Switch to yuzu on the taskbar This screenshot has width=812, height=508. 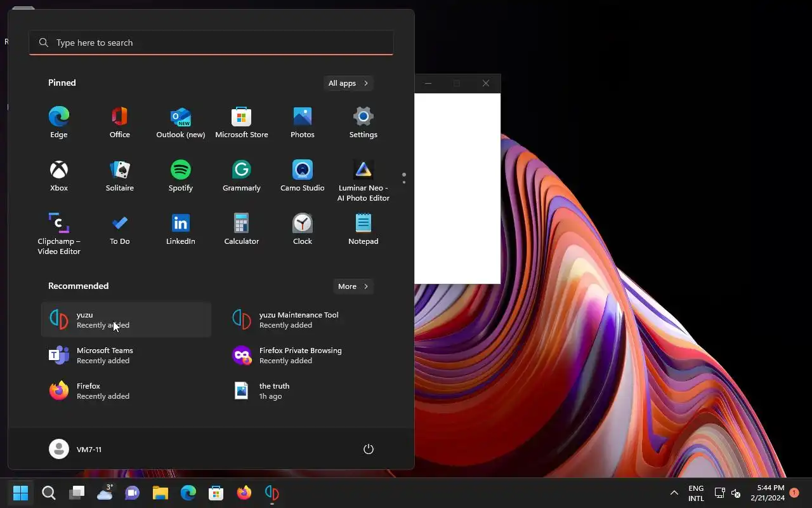[x=272, y=493]
